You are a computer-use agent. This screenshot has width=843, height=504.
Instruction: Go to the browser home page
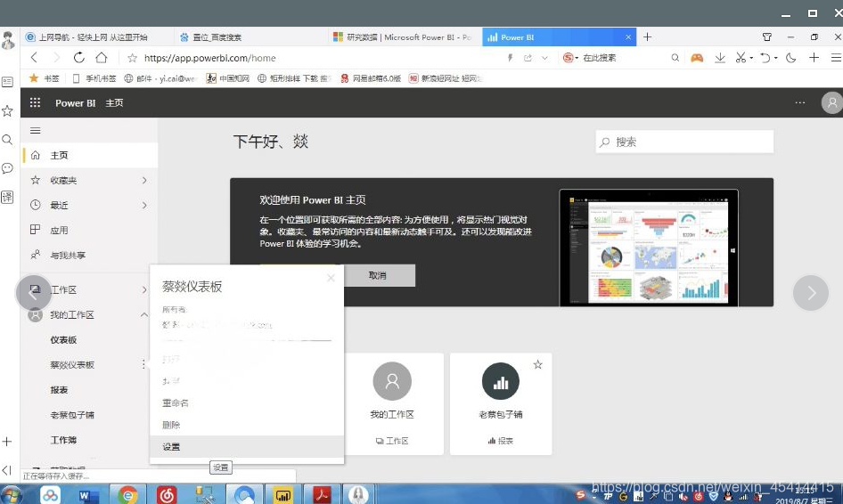(x=101, y=58)
